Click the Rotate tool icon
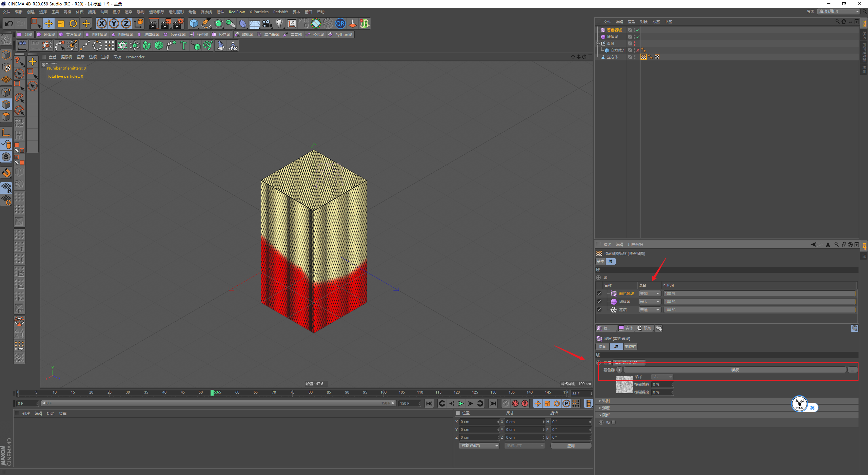This screenshot has height=475, width=868. pos(73,23)
